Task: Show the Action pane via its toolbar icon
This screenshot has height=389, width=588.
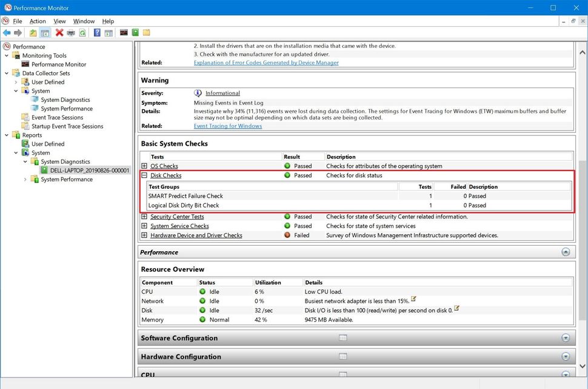Action: point(108,32)
